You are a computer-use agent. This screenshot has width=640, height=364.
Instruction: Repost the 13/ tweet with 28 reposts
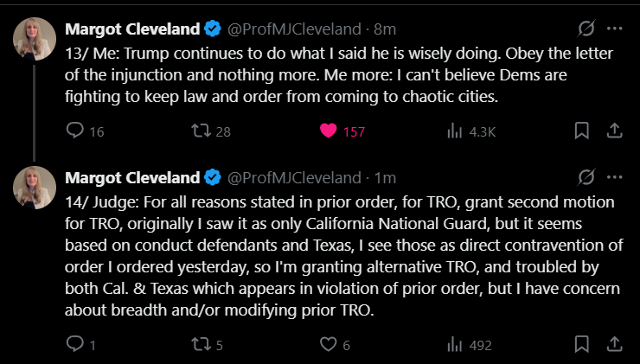click(202, 131)
